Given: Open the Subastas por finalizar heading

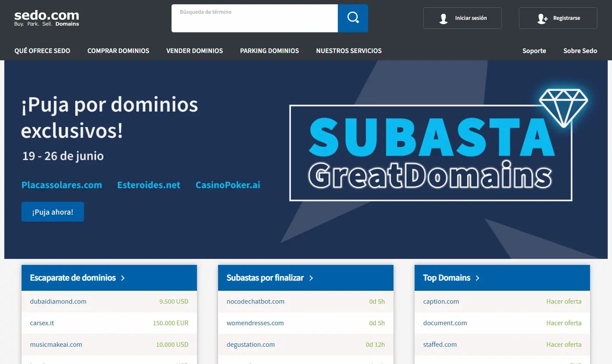Looking at the screenshot, I should (265, 278).
